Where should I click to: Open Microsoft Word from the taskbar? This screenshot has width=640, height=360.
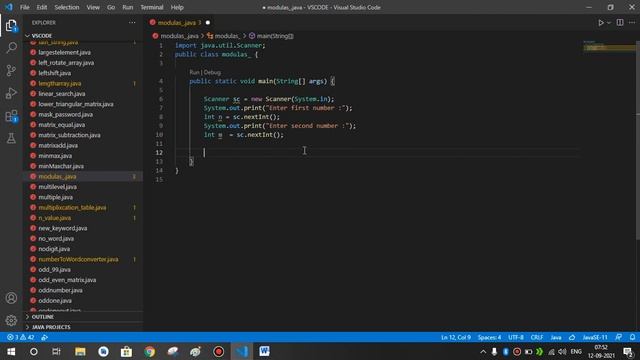point(264,351)
